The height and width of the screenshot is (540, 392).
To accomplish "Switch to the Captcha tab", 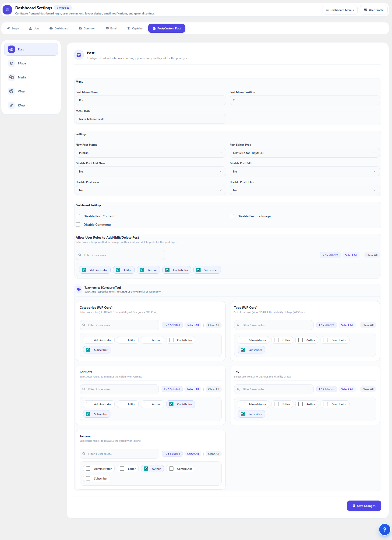I will (x=135, y=28).
